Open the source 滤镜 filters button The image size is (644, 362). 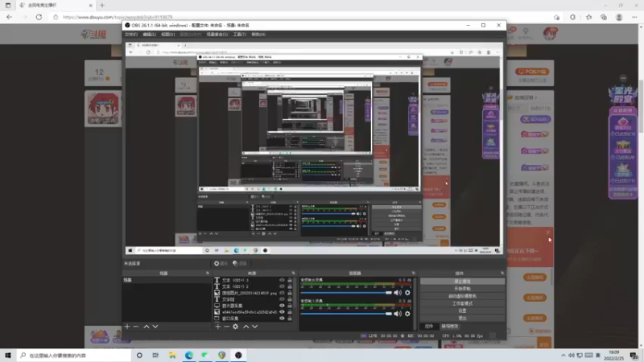pyautogui.click(x=240, y=264)
